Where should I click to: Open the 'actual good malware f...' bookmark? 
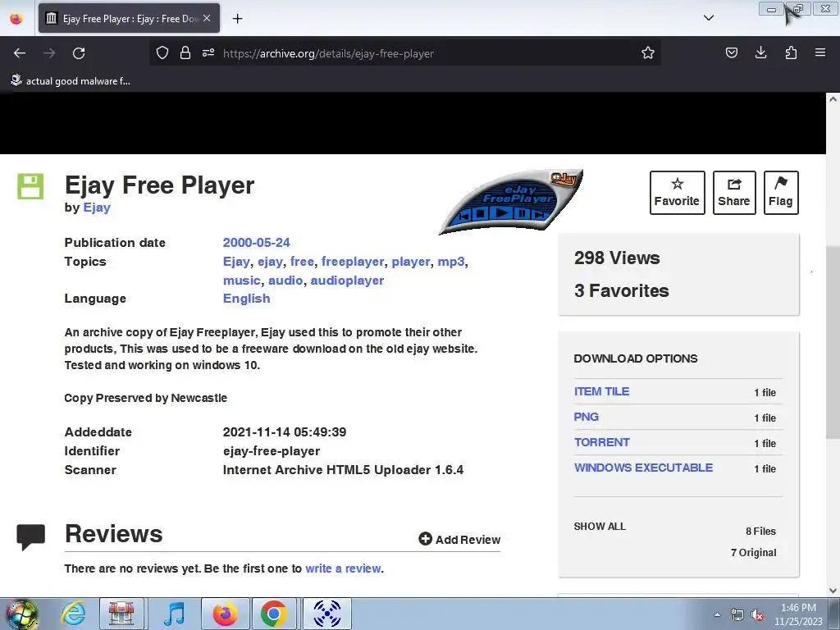click(71, 81)
